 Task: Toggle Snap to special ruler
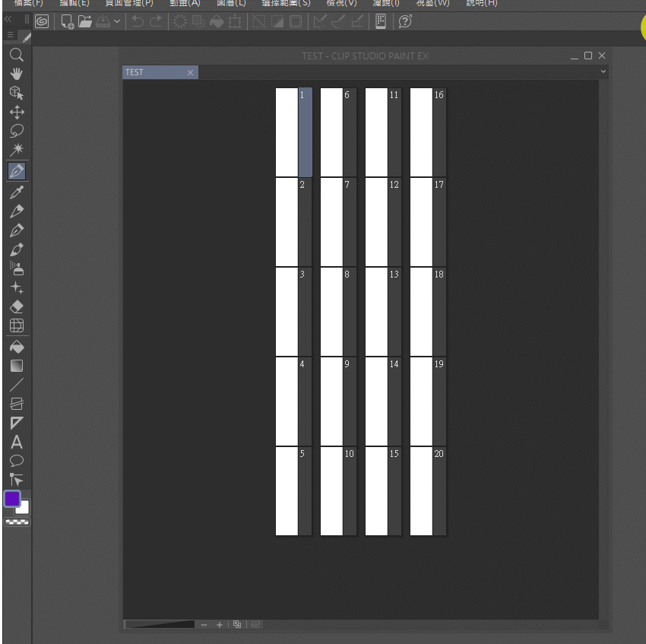coord(338,21)
